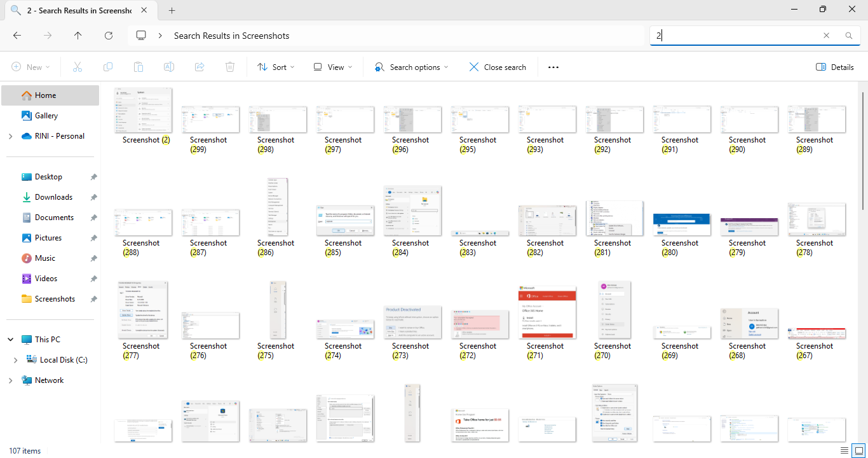This screenshot has height=458, width=868.
Task: Clear the search box text
Action: [x=826, y=36]
